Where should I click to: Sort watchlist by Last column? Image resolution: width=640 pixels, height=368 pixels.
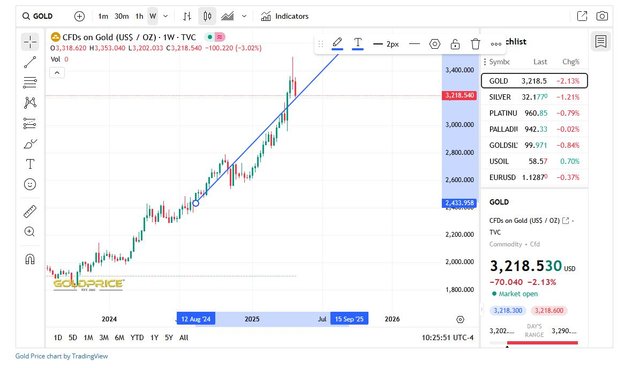click(x=540, y=62)
